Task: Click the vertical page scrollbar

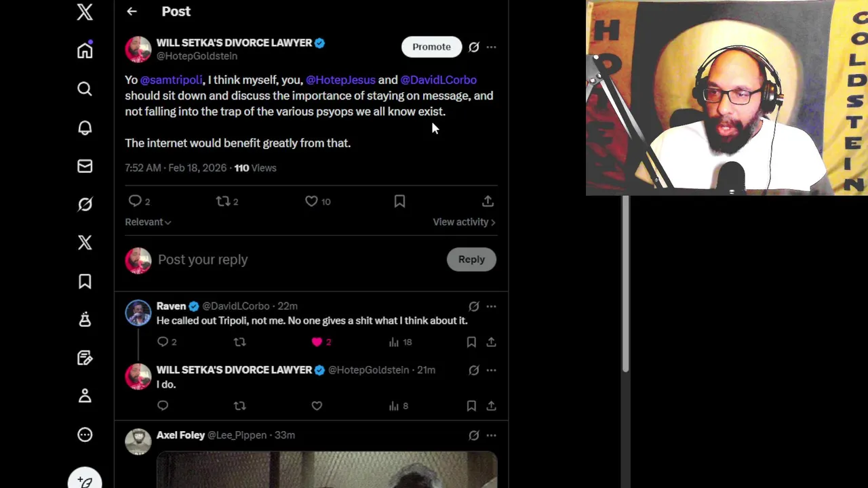Action: [x=625, y=283]
